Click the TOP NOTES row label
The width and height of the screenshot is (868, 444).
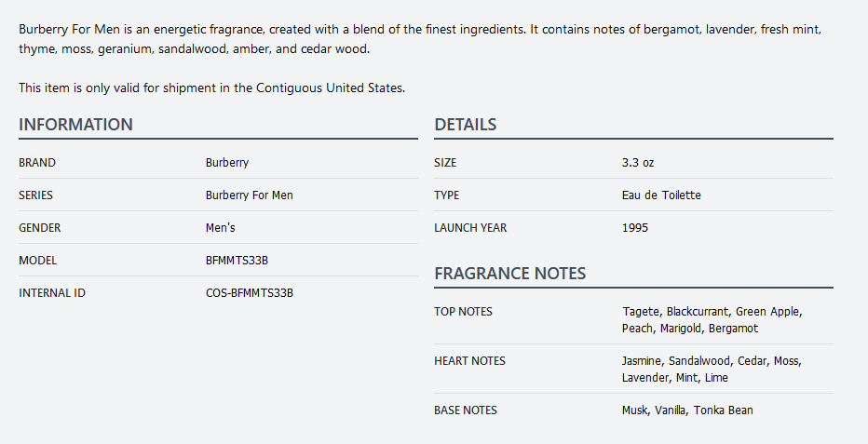[463, 312]
